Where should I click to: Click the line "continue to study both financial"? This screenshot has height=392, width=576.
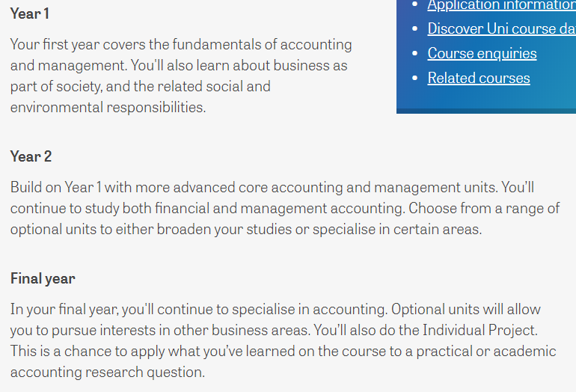[285, 208]
